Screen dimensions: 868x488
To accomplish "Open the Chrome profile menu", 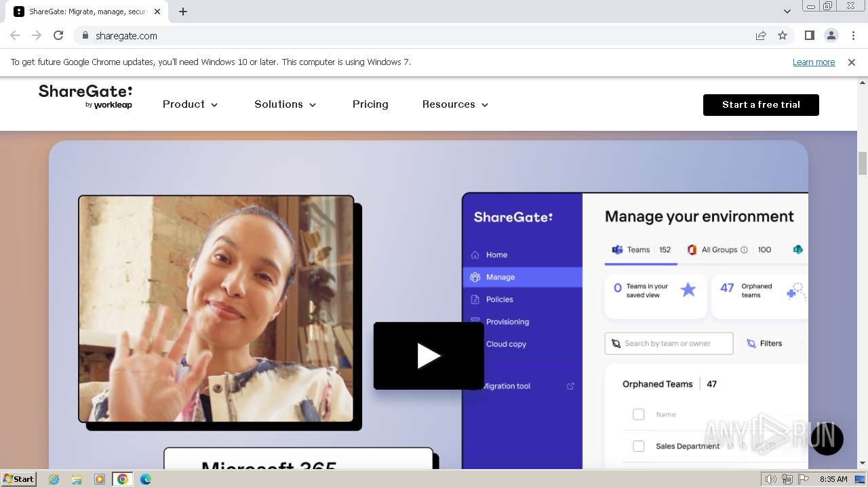I will 831,35.
